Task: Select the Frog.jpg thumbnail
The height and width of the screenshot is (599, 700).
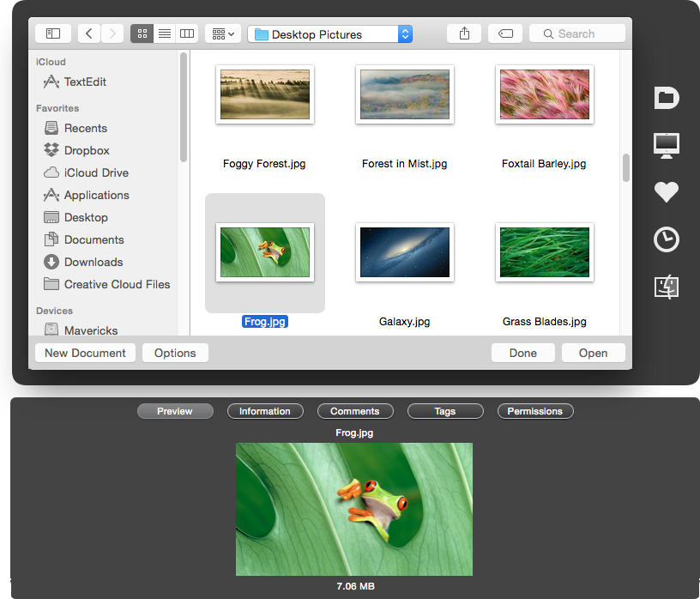Action: pyautogui.click(x=265, y=252)
